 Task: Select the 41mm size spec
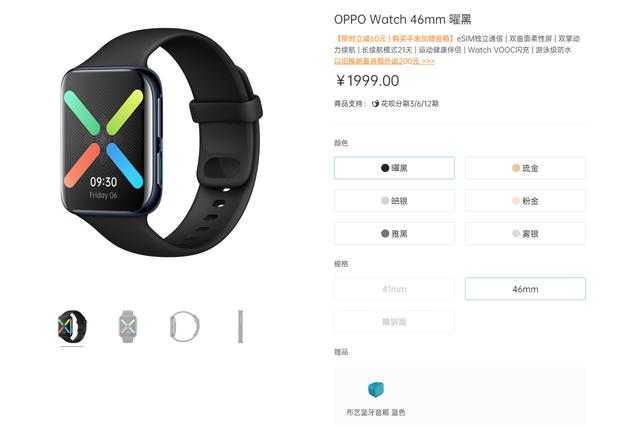click(394, 289)
